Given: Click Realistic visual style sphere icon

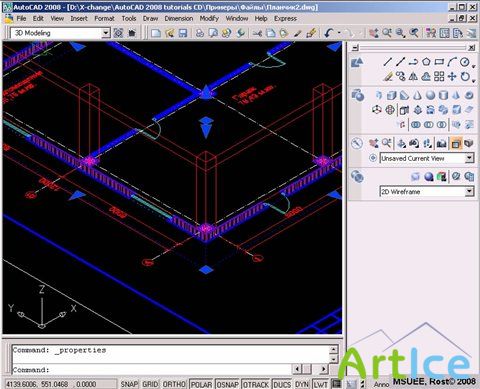Looking at the screenshot, I should (429, 177).
